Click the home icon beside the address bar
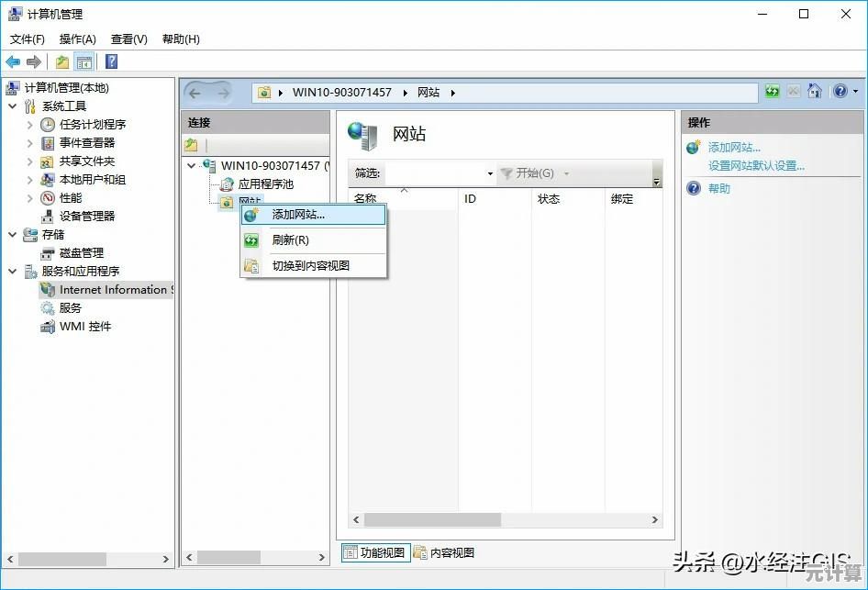 814,92
